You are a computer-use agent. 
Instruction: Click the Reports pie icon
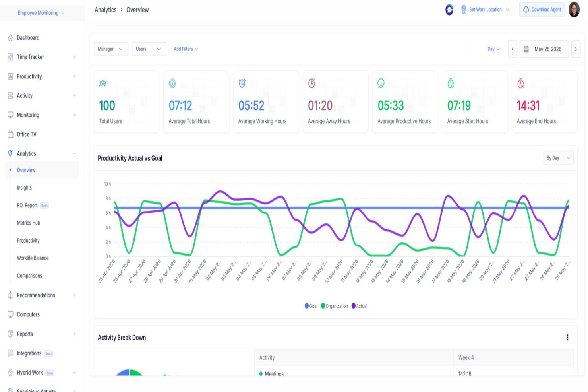10,334
